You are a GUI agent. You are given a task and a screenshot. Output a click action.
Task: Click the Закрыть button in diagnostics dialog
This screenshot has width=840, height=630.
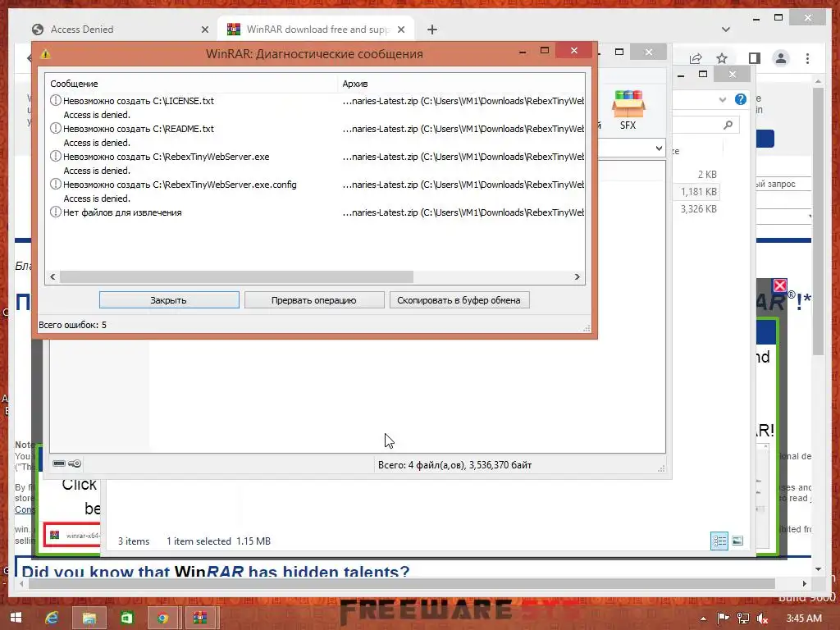pyautogui.click(x=169, y=300)
